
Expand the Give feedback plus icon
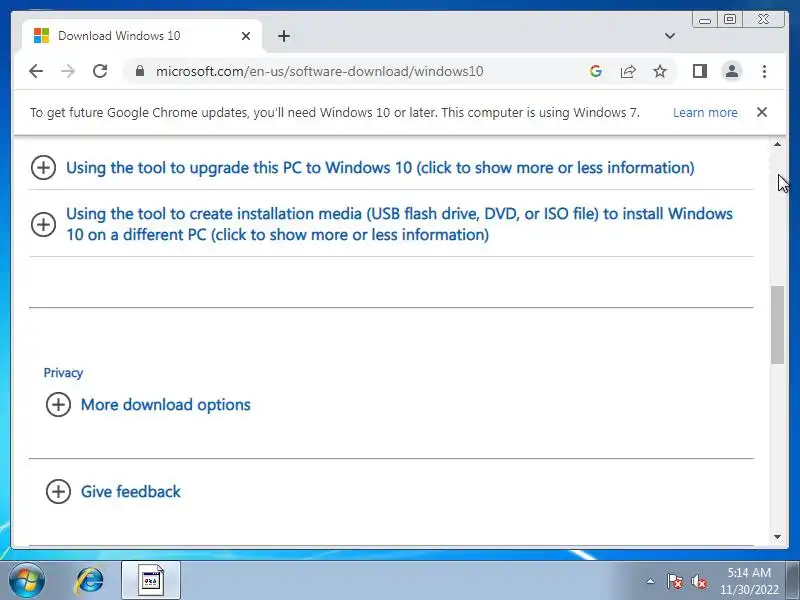[x=58, y=491]
